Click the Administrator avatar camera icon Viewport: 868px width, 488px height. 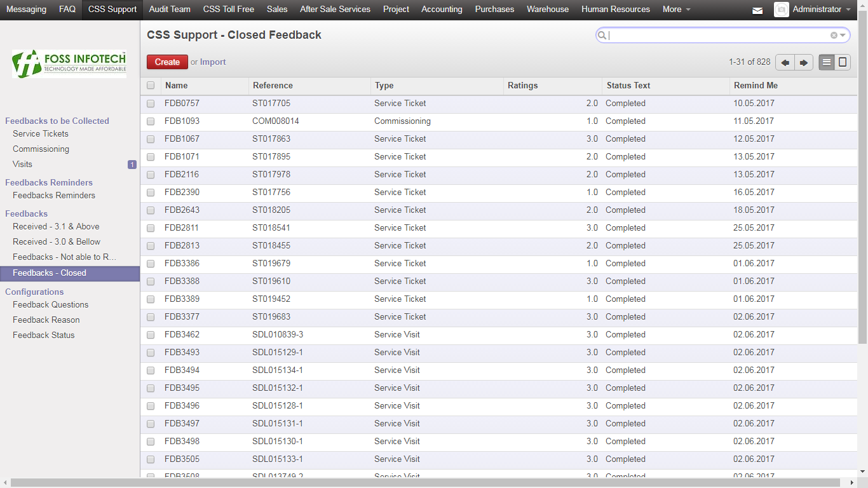point(782,10)
